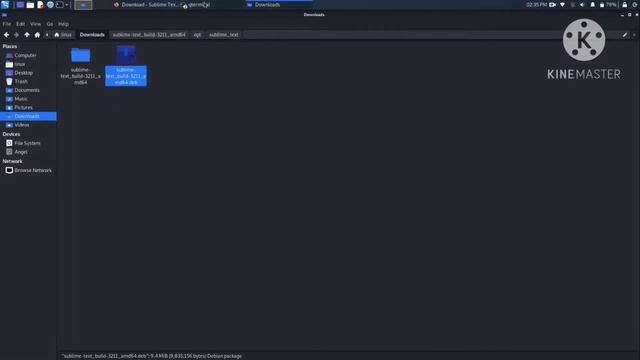
Task: Go back with the left arrow button
Action: pyautogui.click(x=7, y=35)
